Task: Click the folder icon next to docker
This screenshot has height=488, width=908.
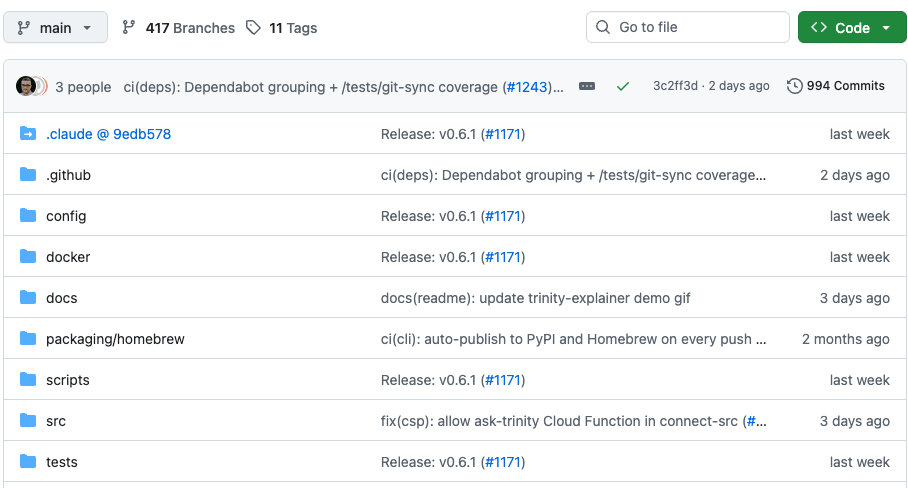Action: [x=28, y=256]
